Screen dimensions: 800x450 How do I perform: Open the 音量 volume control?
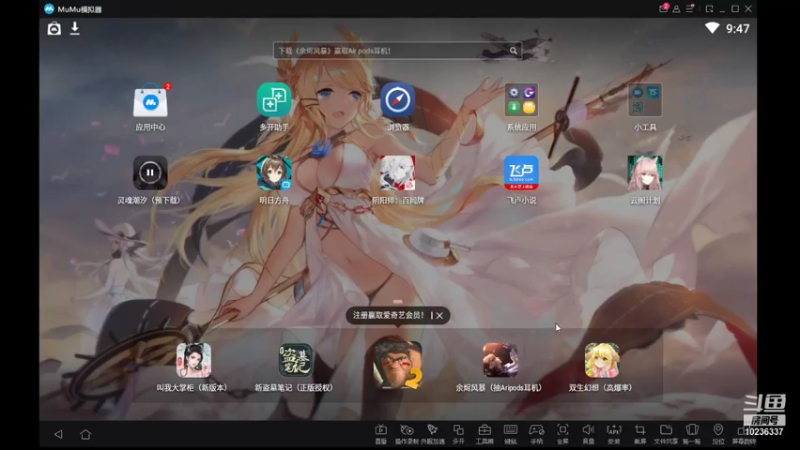coord(588,433)
